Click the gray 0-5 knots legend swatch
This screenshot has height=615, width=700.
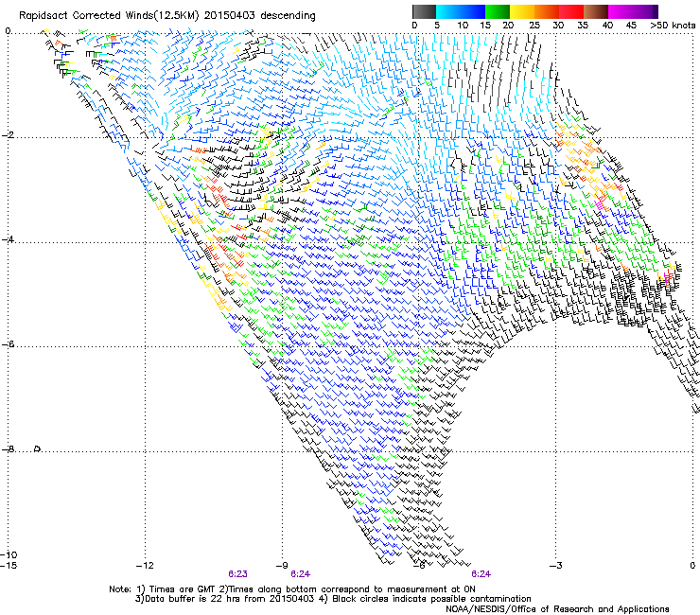point(424,11)
